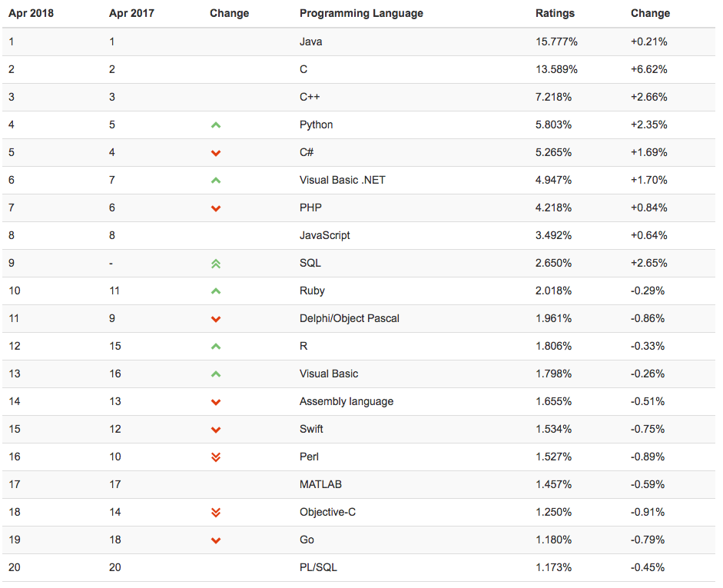The width and height of the screenshot is (723, 588).
Task: Click the green up arrow beside Python
Action: [216, 125]
